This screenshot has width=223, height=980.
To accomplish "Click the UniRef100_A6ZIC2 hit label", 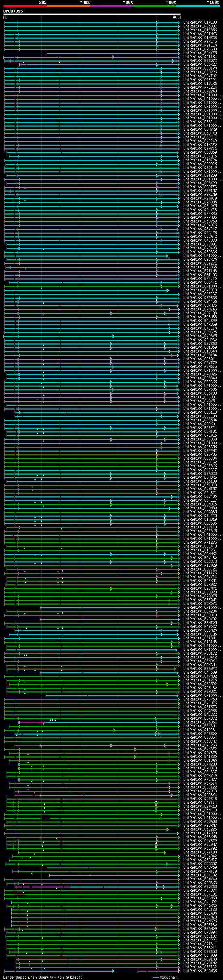I will 200,967.
